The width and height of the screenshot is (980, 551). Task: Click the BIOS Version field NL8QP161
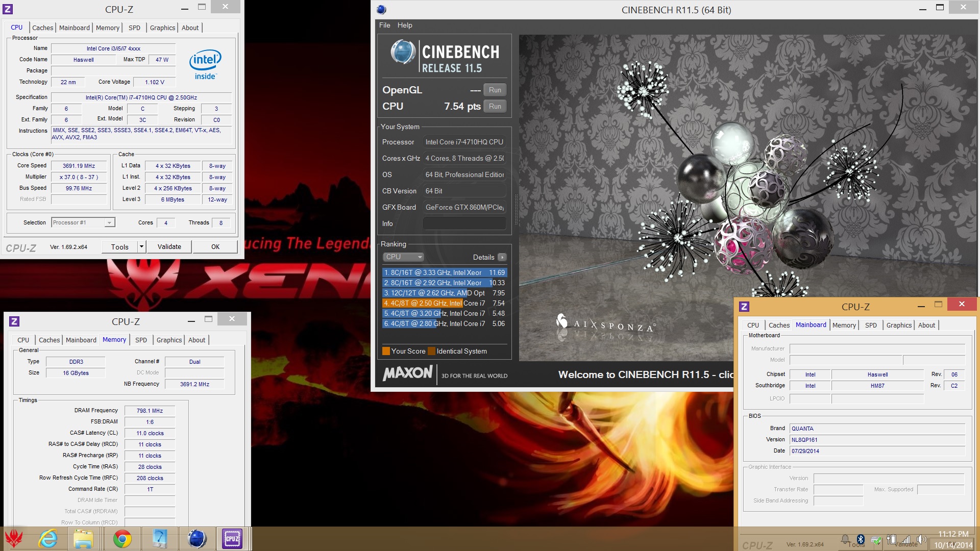[x=877, y=440]
